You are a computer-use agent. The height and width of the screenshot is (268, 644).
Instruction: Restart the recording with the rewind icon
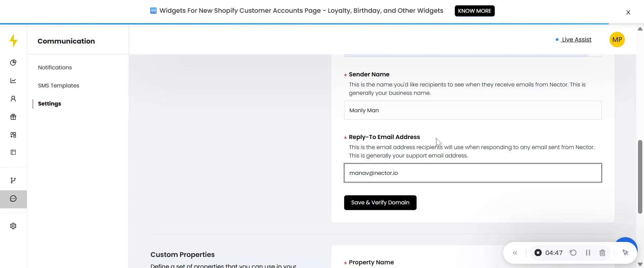click(573, 253)
